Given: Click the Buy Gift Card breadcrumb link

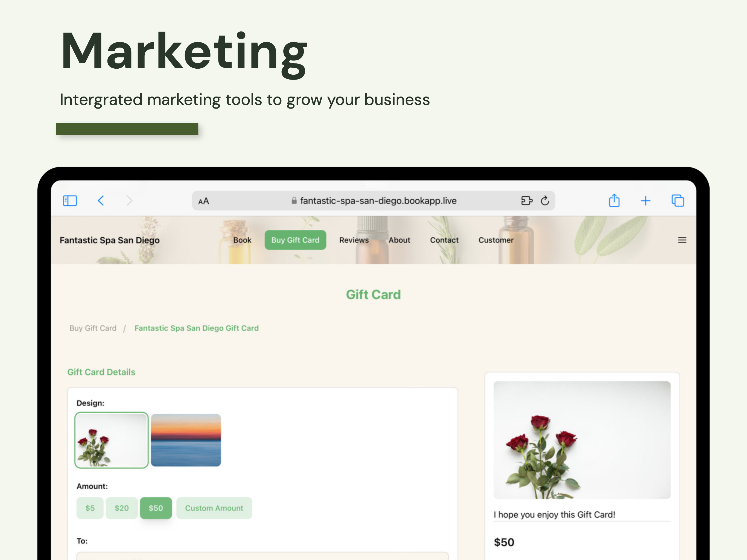Looking at the screenshot, I should coord(93,328).
